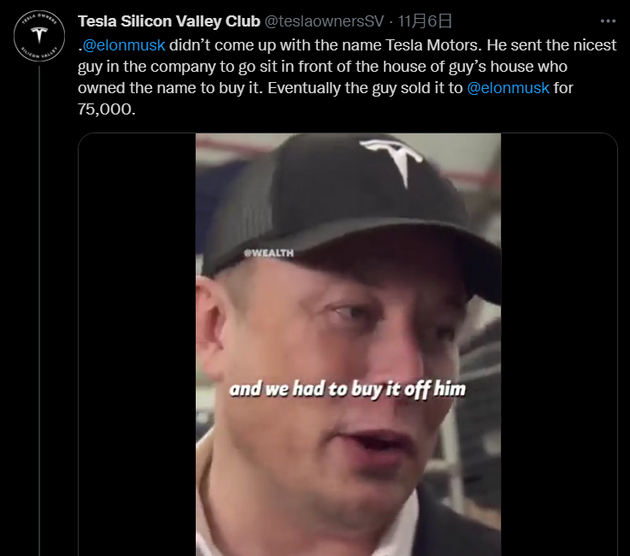Click the @WEALTH watermark in the video
This screenshot has height=556, width=630.
pos(269,253)
